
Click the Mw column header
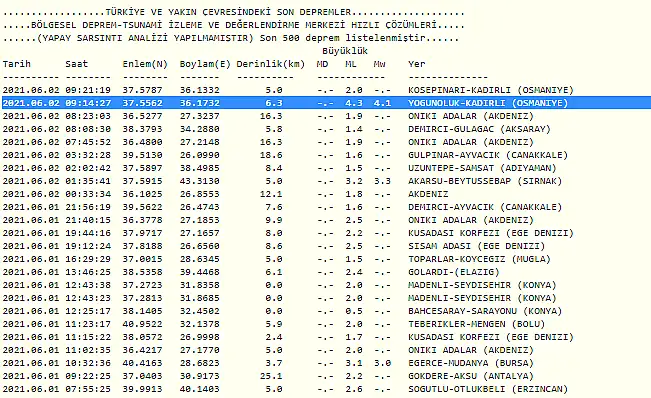[379, 64]
